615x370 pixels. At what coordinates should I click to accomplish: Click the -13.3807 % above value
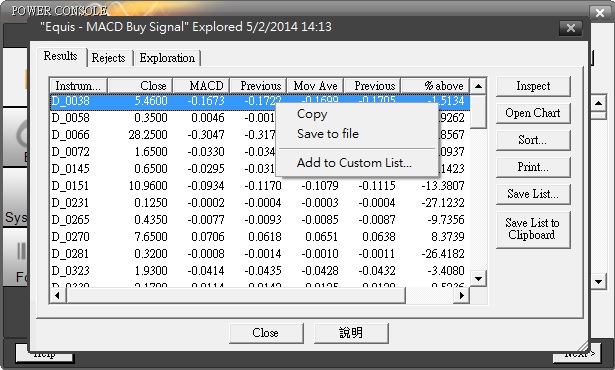[443, 186]
